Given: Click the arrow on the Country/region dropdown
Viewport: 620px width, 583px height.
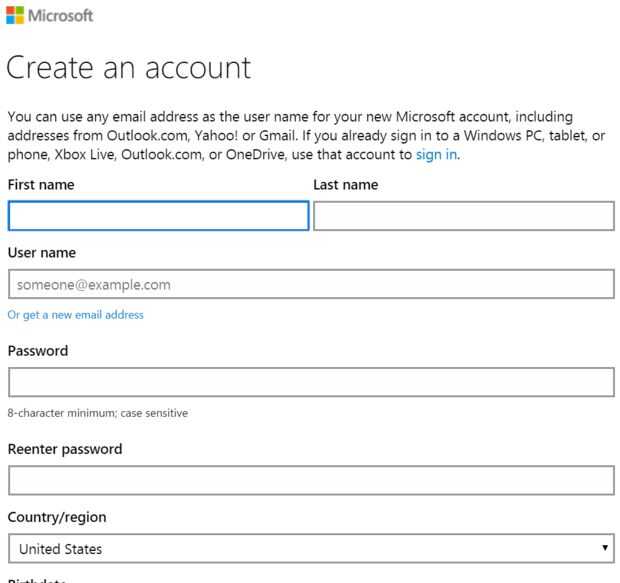Looking at the screenshot, I should point(604,549).
